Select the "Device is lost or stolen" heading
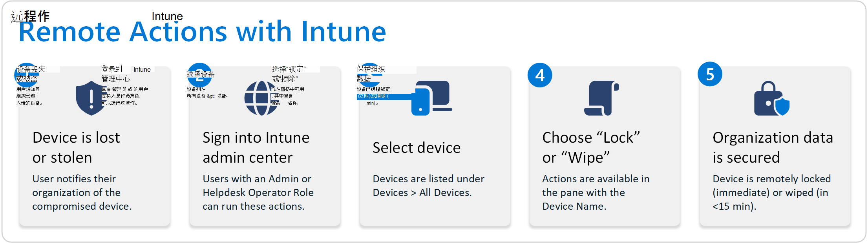The width and height of the screenshot is (868, 243). 76,147
